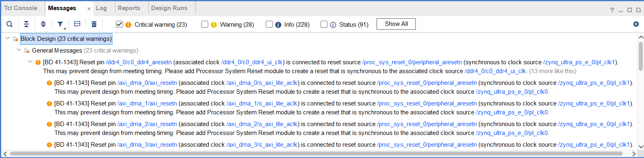This screenshot has width=644, height=158.
Task: Collapse the ddr4_0 grouped message expander
Action: pyautogui.click(x=30, y=61)
